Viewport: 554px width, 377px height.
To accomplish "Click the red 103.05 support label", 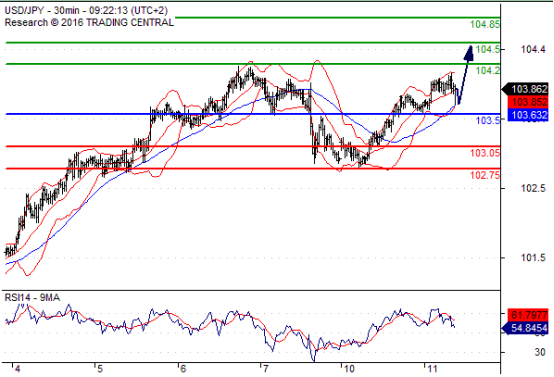I will (x=485, y=153).
